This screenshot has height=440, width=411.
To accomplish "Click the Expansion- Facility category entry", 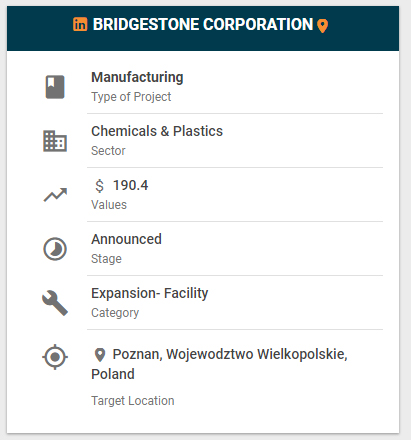I will [150, 293].
